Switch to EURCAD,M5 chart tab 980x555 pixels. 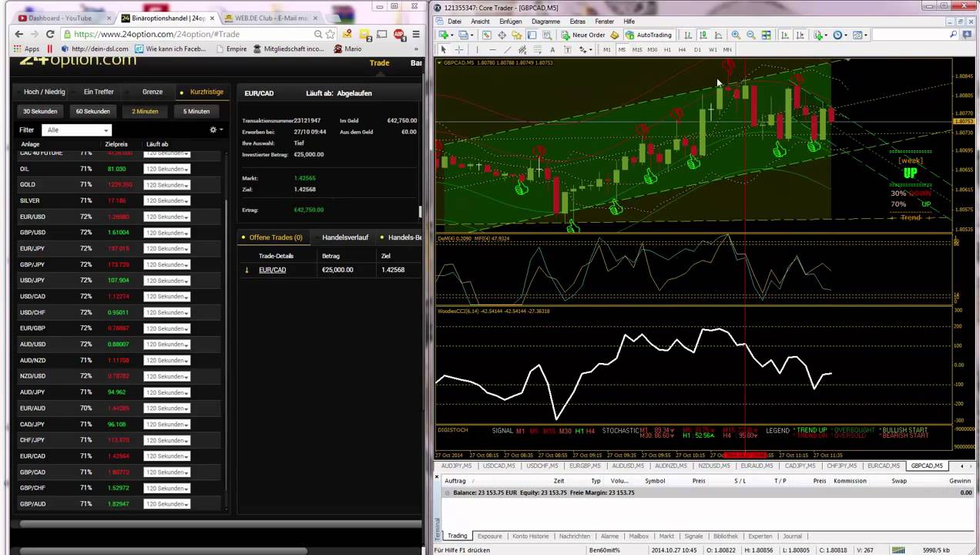click(883, 466)
